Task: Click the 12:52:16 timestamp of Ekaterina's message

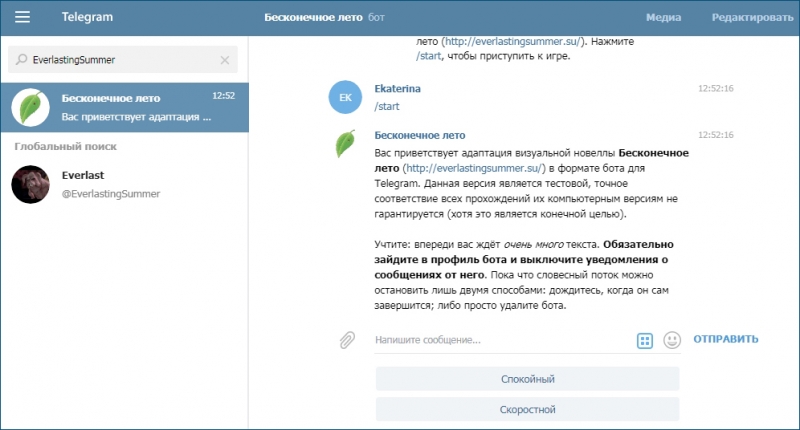Action: [716, 88]
